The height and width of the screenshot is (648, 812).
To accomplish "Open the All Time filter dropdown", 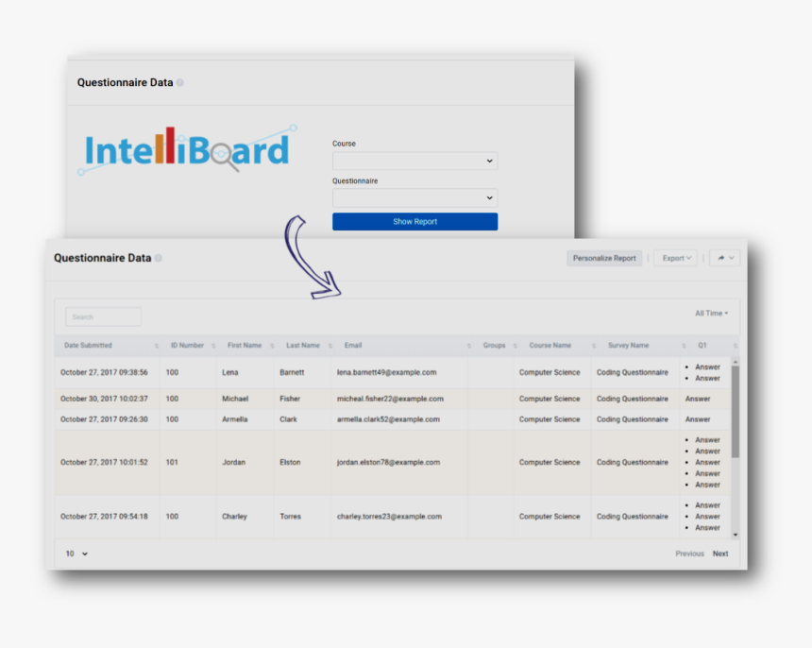I will [x=711, y=314].
